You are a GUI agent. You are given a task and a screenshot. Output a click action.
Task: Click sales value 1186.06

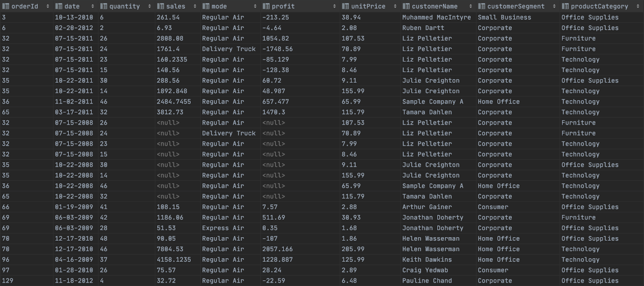[x=170, y=217]
